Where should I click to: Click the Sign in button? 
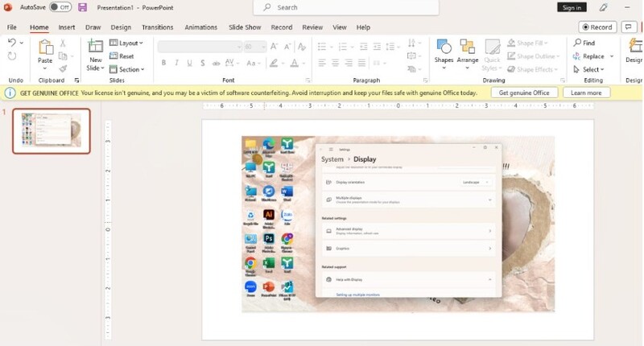572,7
